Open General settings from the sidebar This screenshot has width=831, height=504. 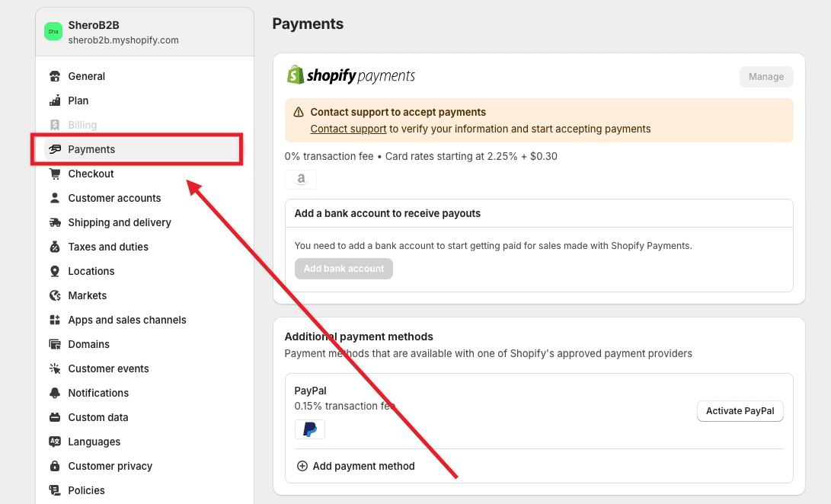tap(88, 76)
